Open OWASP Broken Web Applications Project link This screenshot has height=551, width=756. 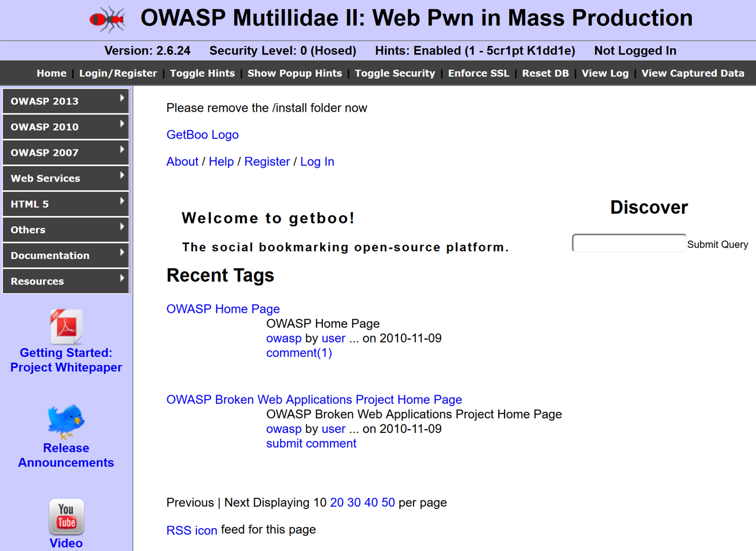click(x=314, y=399)
